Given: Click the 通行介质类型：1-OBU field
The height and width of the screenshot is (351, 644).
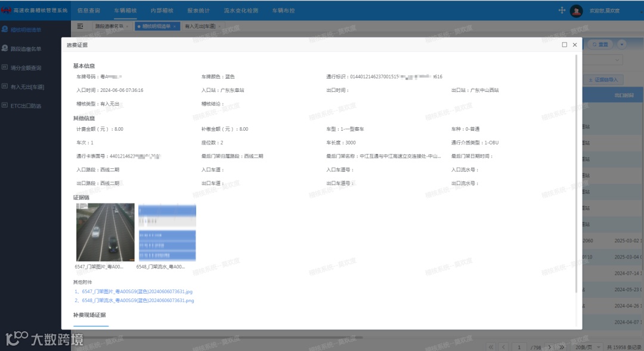Looking at the screenshot, I should tap(475, 143).
